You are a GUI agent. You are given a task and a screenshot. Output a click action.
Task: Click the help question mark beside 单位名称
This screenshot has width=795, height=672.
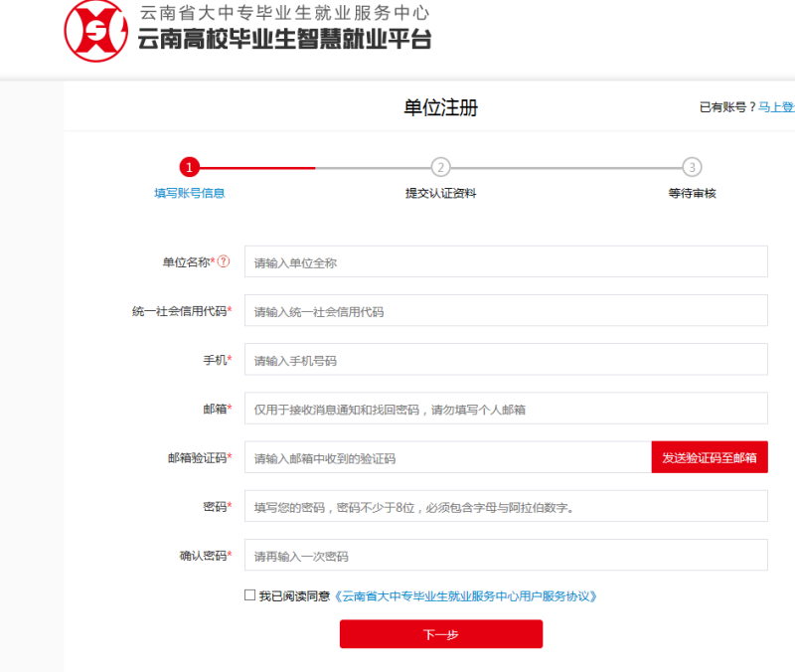224,261
